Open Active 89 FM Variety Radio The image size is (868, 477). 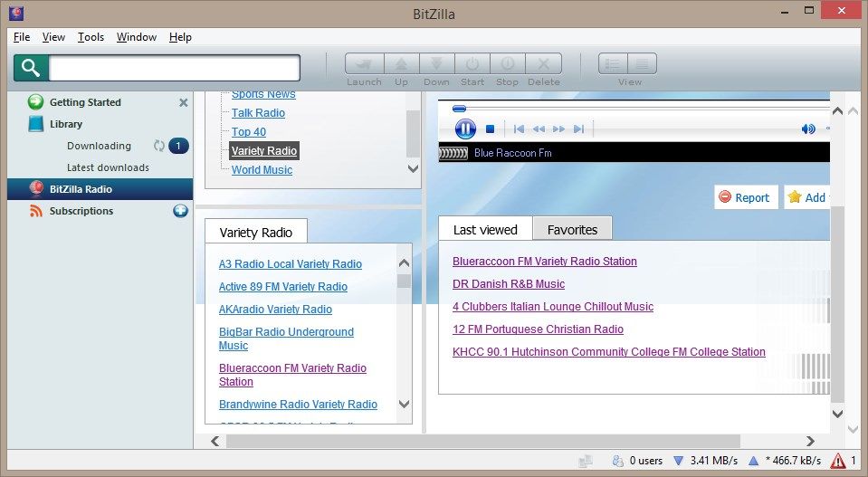(x=283, y=287)
